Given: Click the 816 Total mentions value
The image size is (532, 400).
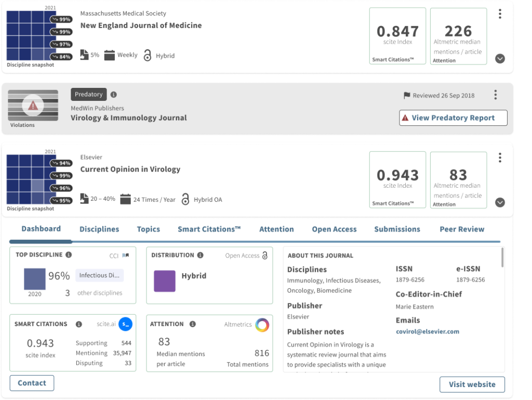Looking at the screenshot, I should [262, 353].
